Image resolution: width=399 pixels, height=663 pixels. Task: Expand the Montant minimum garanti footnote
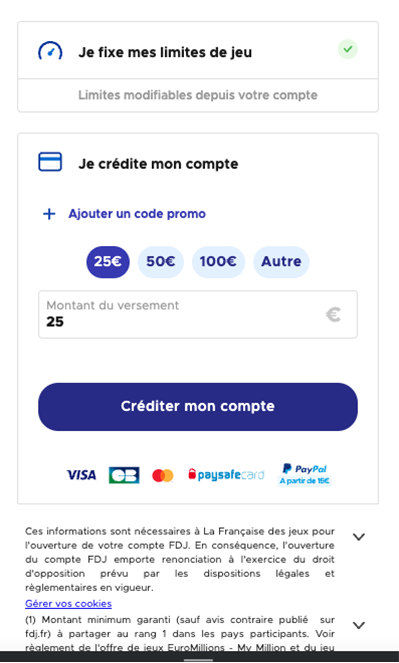click(359, 625)
